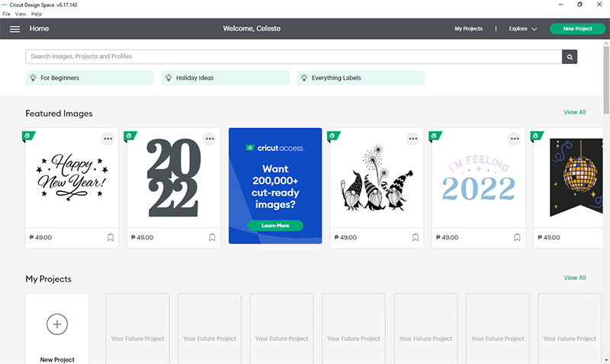Click Cricut Access badge on black 2022 card
Viewport: 610px width, 364px height.
coord(130,136)
